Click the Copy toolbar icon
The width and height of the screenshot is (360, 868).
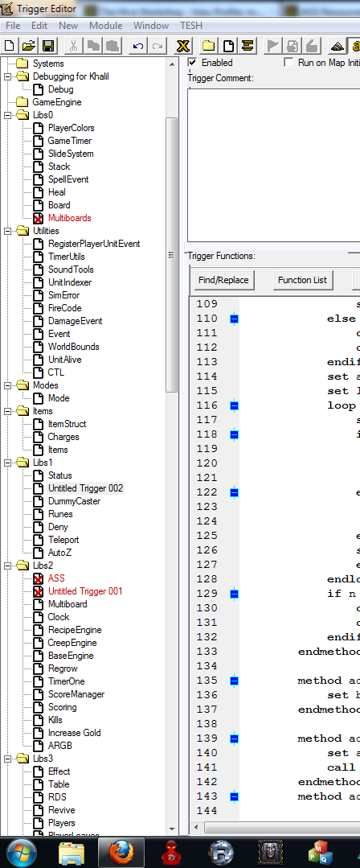click(92, 45)
